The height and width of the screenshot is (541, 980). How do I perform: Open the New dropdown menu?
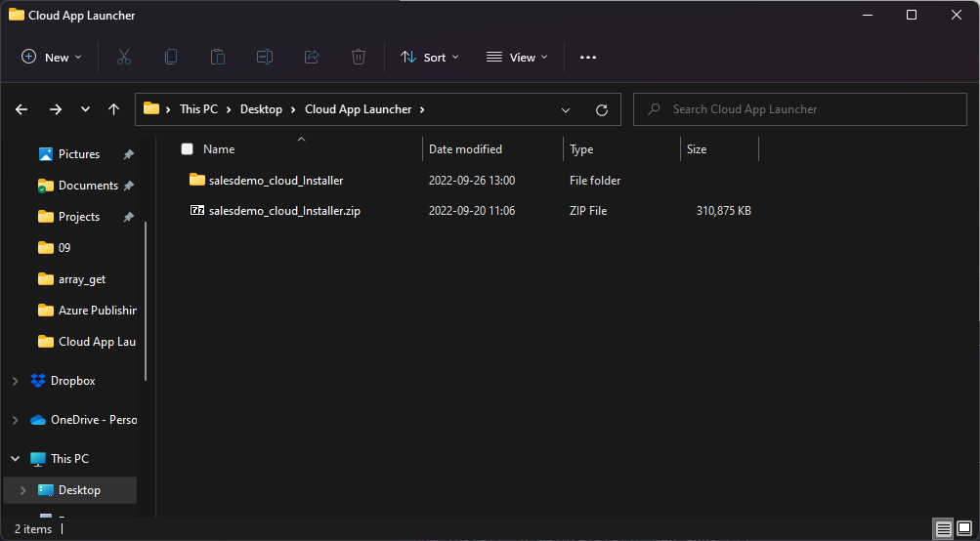51,57
